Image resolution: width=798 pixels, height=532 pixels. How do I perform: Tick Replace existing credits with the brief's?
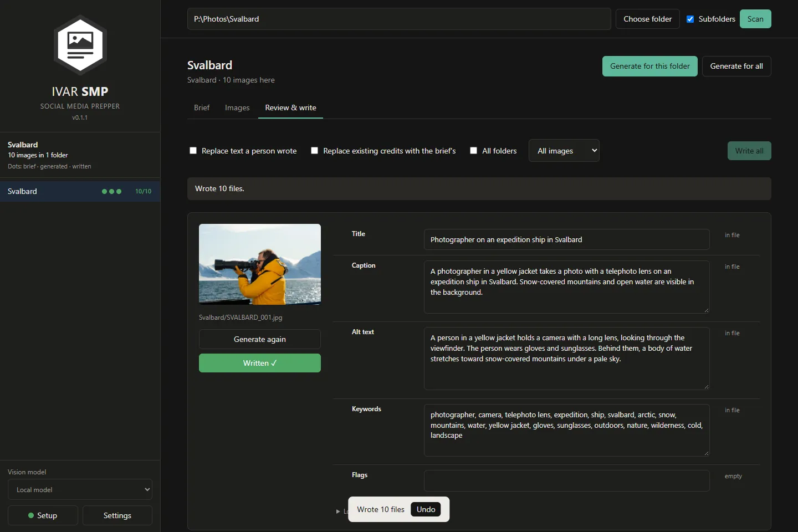314,151
